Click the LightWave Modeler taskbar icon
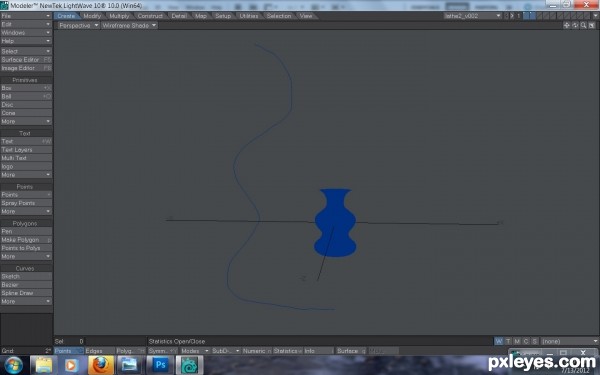600x375 pixels. point(189,365)
